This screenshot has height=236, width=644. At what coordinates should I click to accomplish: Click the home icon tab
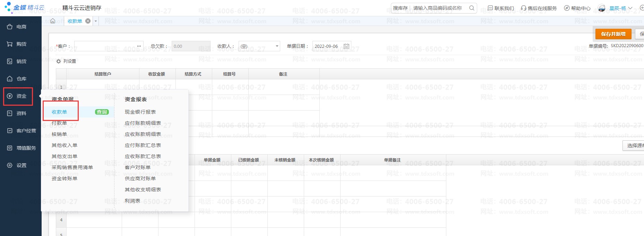(x=53, y=21)
